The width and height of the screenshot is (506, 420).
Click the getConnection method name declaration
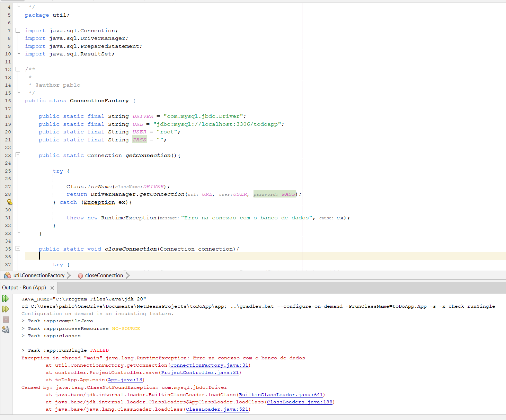click(148, 155)
